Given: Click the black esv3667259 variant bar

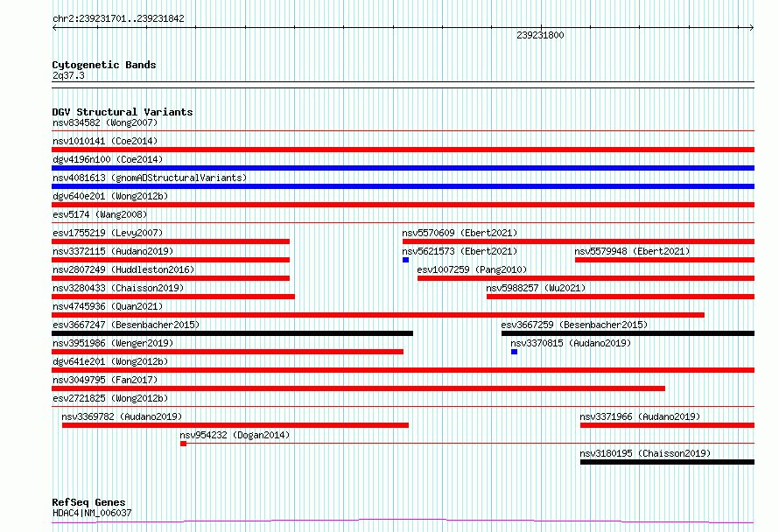Looking at the screenshot, I should pyautogui.click(x=628, y=333).
